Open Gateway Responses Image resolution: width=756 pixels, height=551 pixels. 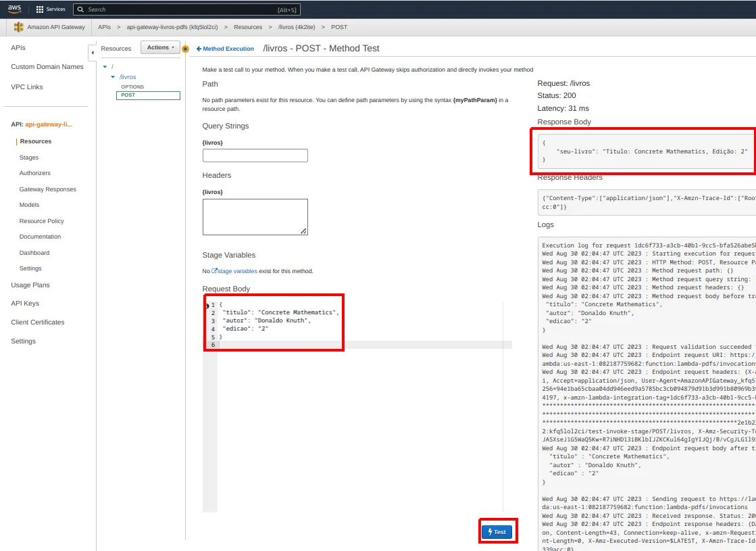pos(48,189)
